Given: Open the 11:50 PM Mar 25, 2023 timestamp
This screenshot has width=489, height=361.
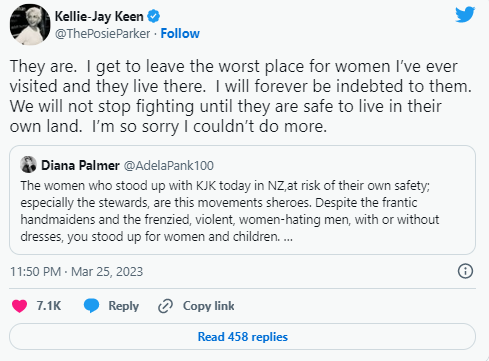Looking at the screenshot, I should (76, 272).
